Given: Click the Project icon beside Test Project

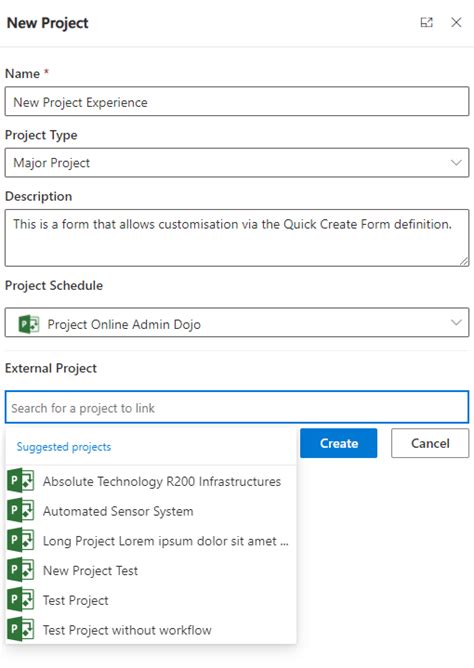Looking at the screenshot, I should [x=20, y=600].
